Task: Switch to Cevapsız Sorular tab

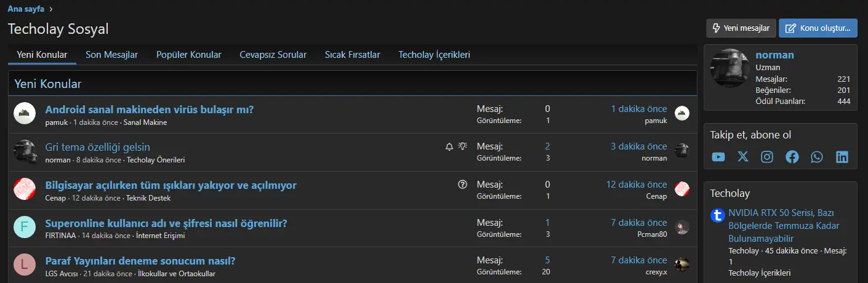Action: (273, 55)
